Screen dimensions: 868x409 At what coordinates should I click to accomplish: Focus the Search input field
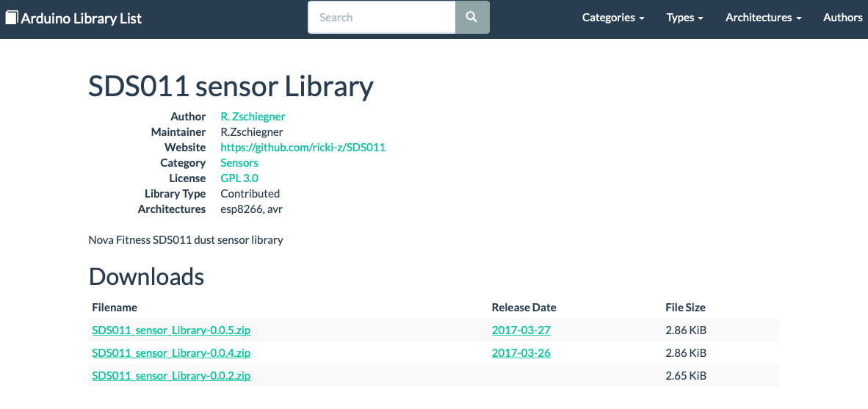381,17
